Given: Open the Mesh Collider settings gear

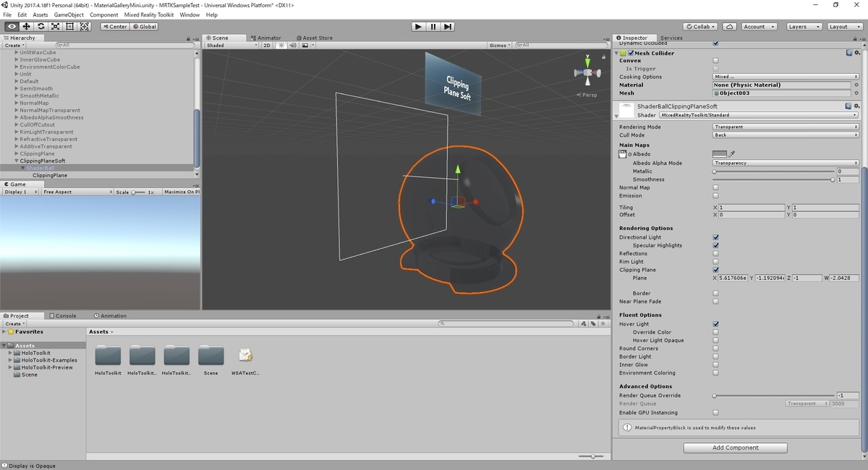Looking at the screenshot, I should click(857, 53).
